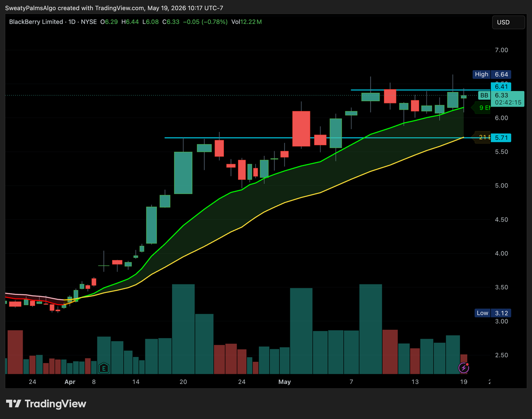
Task: Click the Vol 12.22 M reading
Action: (246, 22)
